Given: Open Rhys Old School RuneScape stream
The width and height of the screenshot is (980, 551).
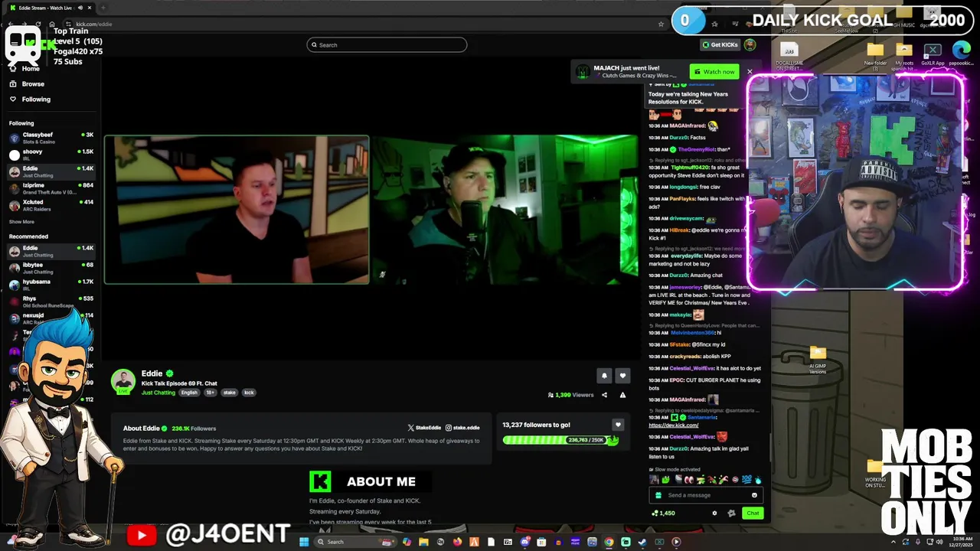Looking at the screenshot, I should pyautogui.click(x=51, y=302).
